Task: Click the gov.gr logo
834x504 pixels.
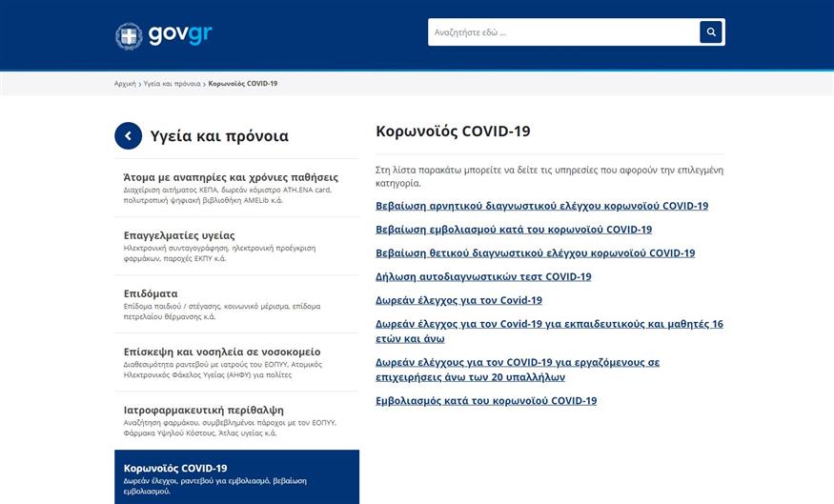Action: point(164,35)
